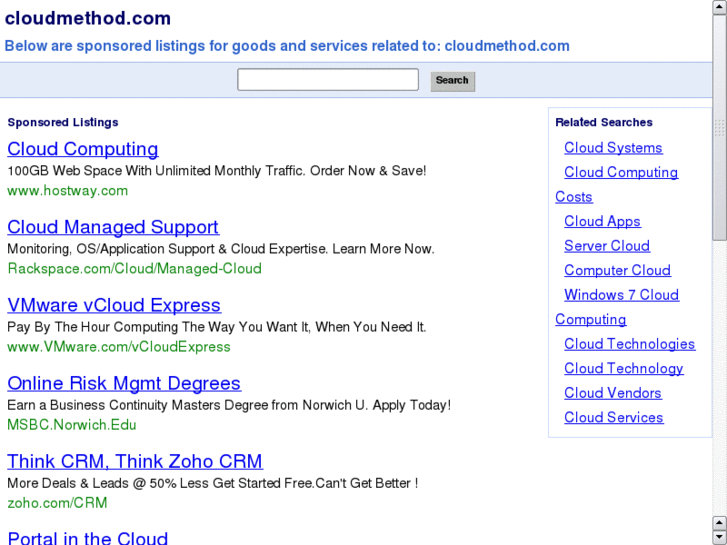Select Cloud Vendors related search
The image size is (727, 545).
(x=612, y=393)
